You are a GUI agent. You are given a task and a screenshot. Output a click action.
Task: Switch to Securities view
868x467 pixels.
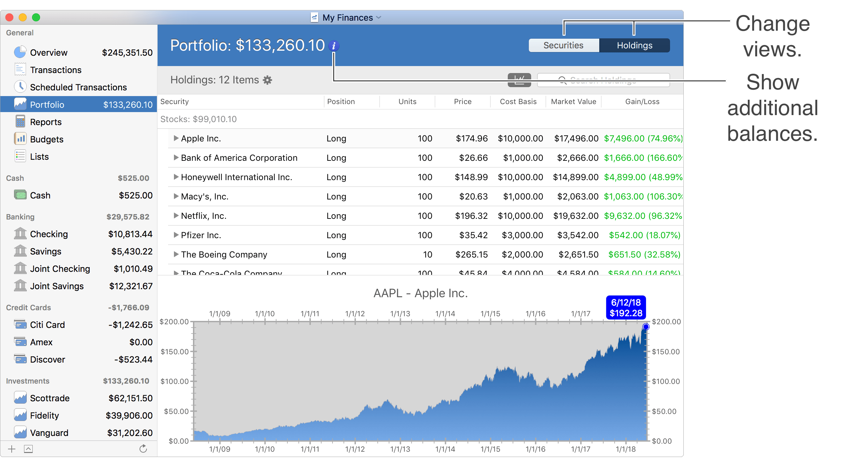564,45
